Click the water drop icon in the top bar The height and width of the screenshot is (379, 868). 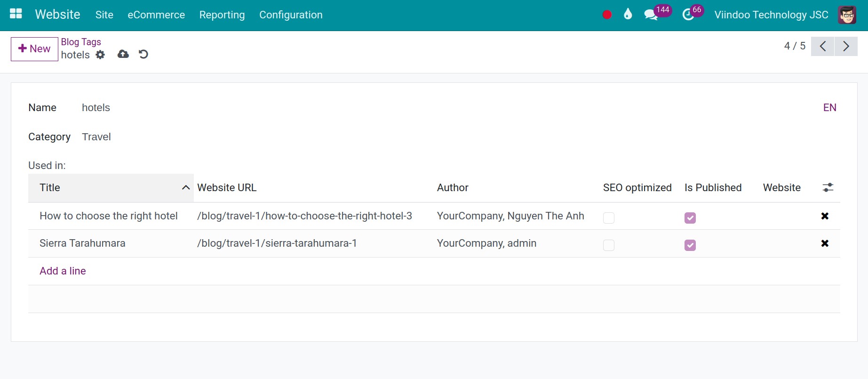tap(628, 14)
